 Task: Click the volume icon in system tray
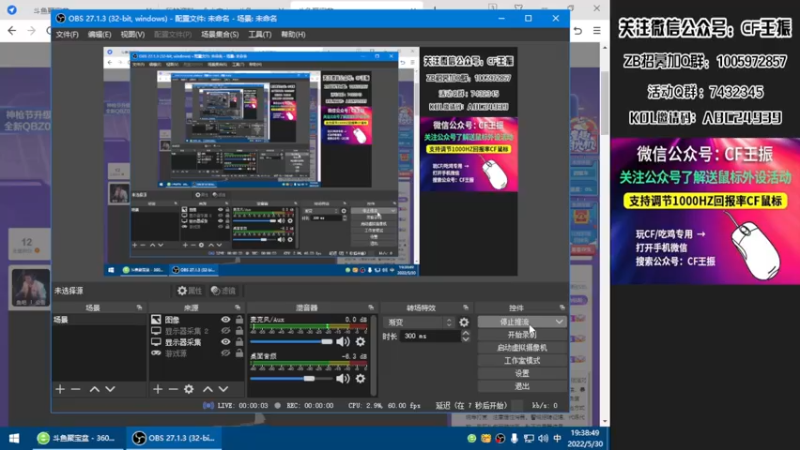click(x=543, y=438)
